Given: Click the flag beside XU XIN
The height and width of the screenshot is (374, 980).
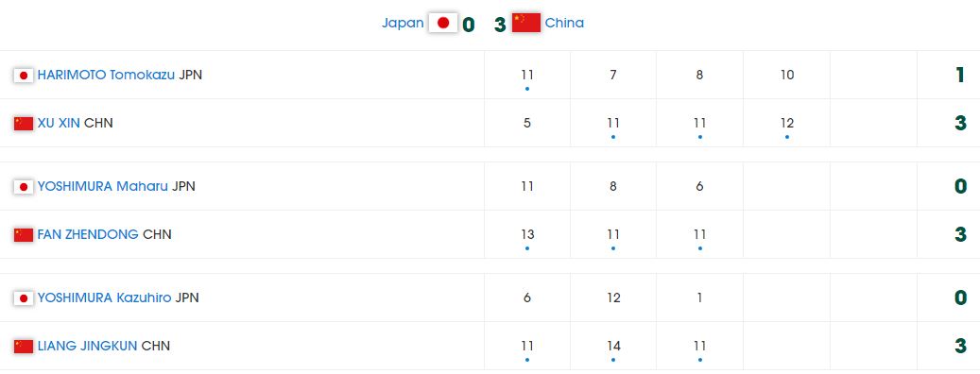Looking at the screenshot, I should (x=24, y=124).
